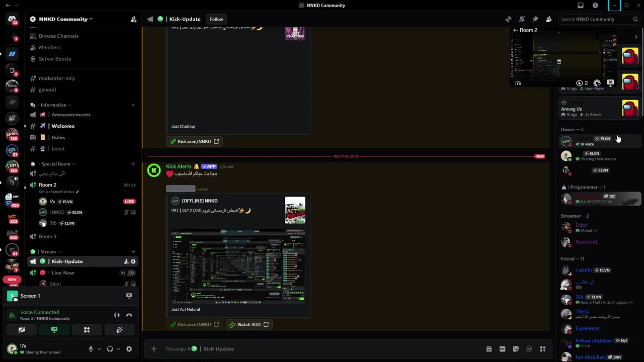Open noise suppression waveform icon
This screenshot has height=362, width=644.
tap(117, 315)
